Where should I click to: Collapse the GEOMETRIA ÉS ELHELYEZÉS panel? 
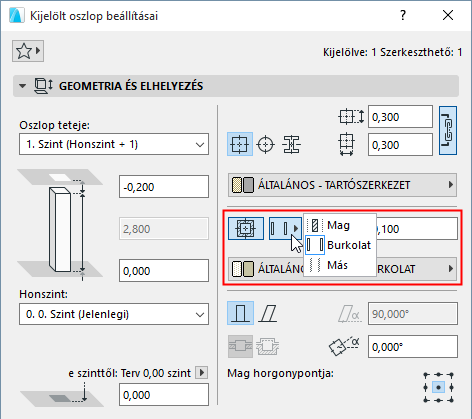[22, 86]
